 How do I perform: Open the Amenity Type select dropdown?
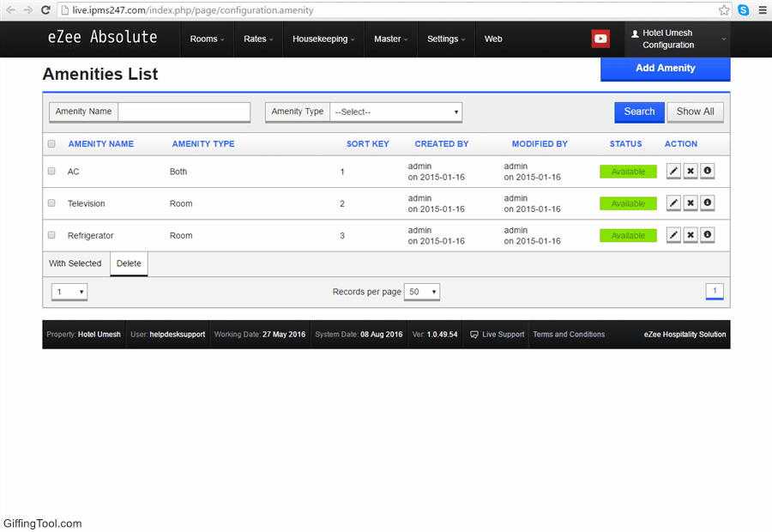click(x=395, y=112)
